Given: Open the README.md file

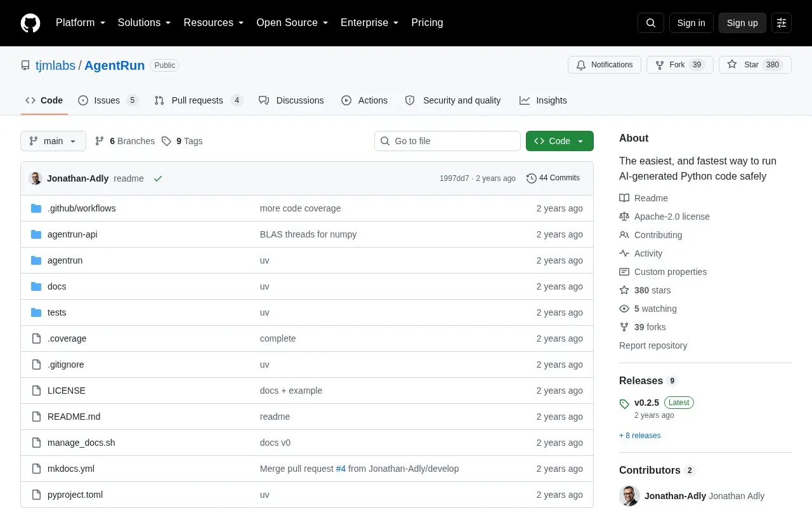Looking at the screenshot, I should [74, 417].
